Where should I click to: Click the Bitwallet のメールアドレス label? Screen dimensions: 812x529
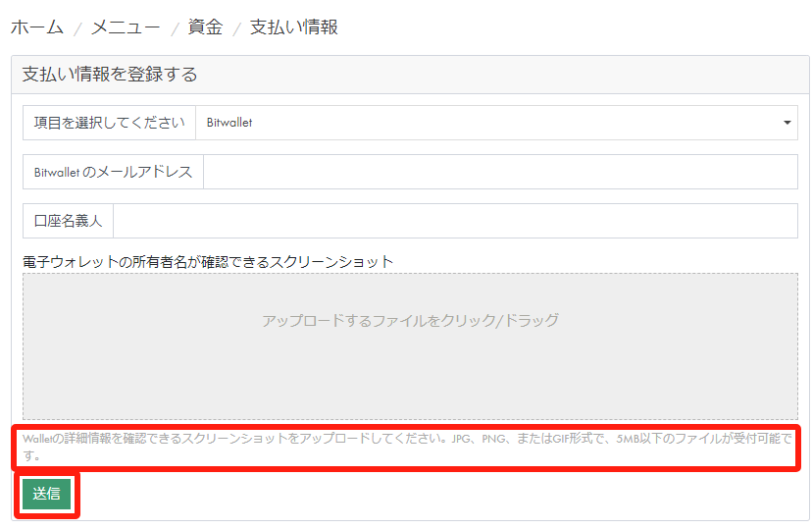[x=113, y=172]
